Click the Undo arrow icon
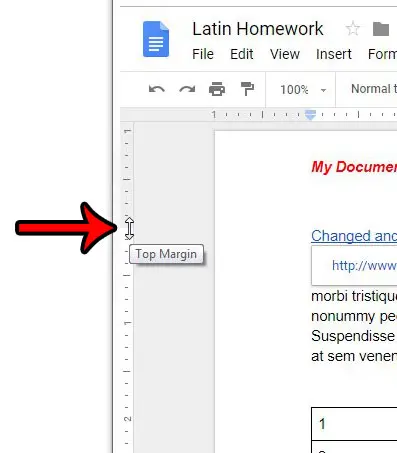 click(157, 89)
